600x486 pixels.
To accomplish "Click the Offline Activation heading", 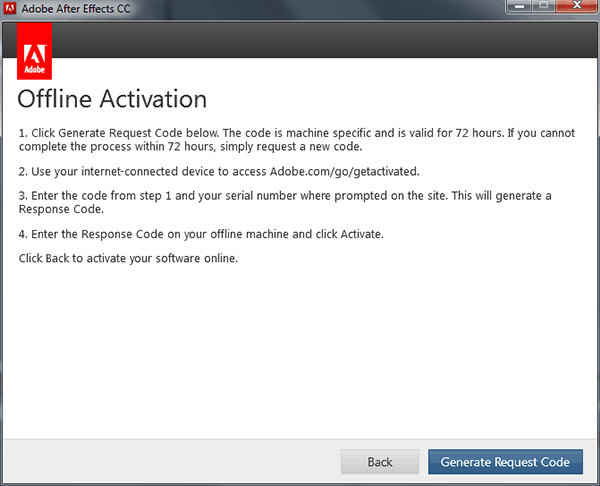I will click(x=112, y=99).
